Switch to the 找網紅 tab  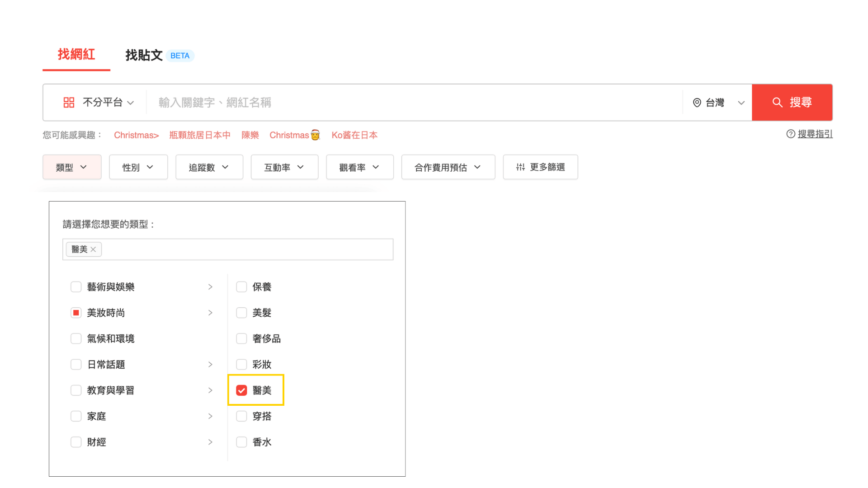[x=76, y=55]
